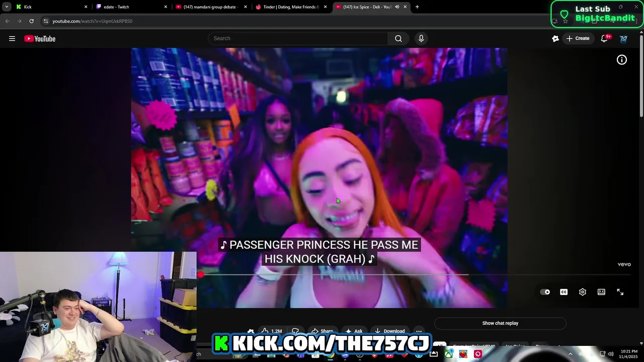Download the video

390,331
